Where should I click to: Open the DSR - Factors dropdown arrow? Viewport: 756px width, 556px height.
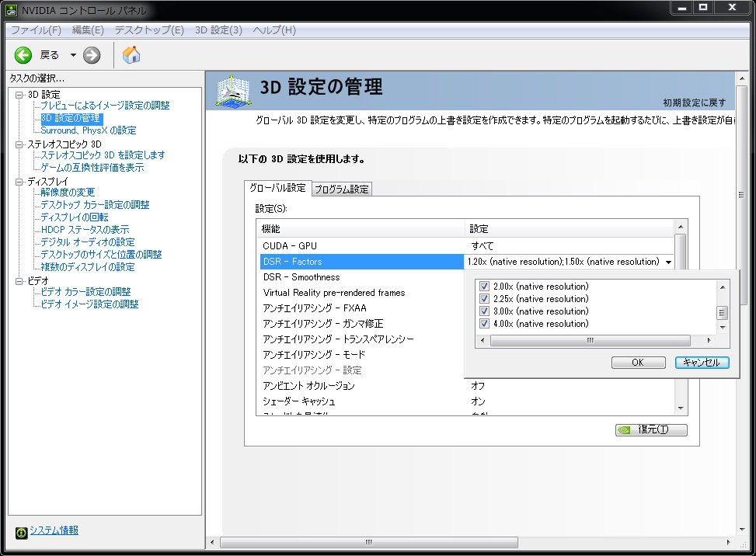tap(669, 262)
